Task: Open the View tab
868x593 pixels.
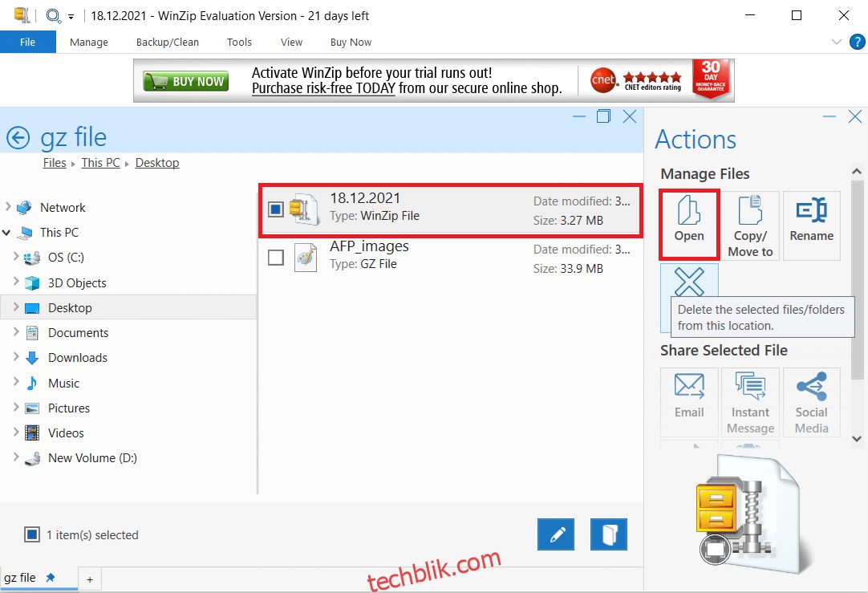Action: coord(291,42)
